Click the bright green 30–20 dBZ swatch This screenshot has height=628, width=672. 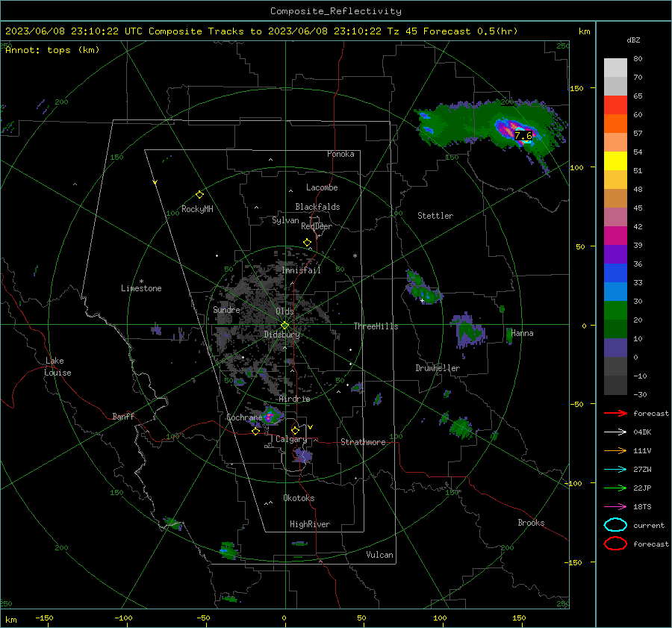(x=615, y=311)
